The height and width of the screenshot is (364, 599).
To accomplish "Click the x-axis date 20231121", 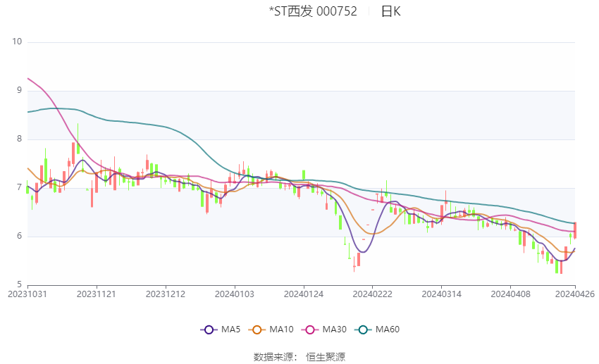I will tap(97, 294).
